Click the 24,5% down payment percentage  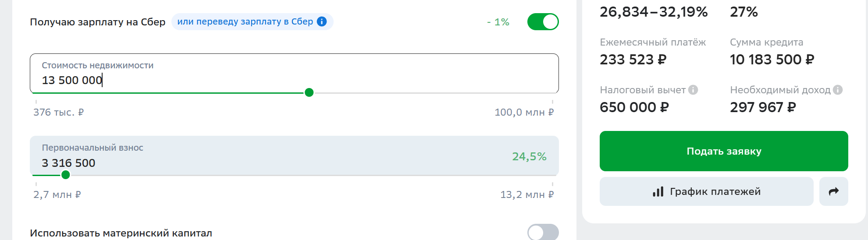(529, 156)
